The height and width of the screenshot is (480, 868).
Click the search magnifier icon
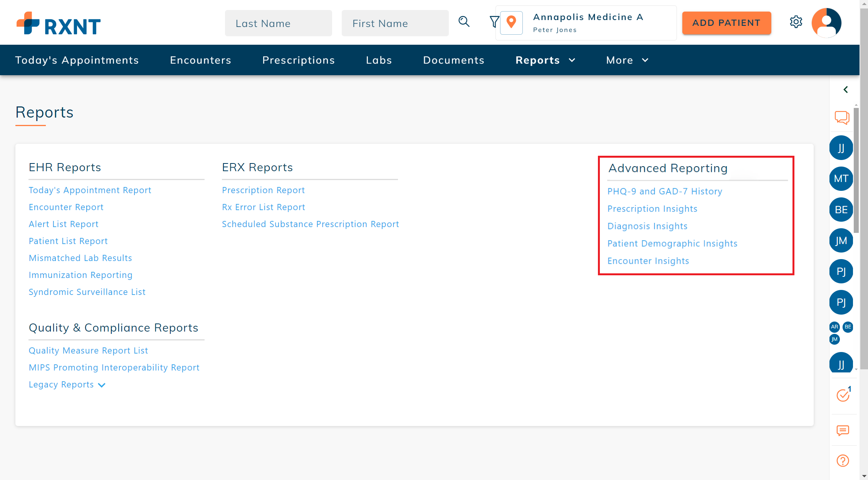tap(464, 22)
